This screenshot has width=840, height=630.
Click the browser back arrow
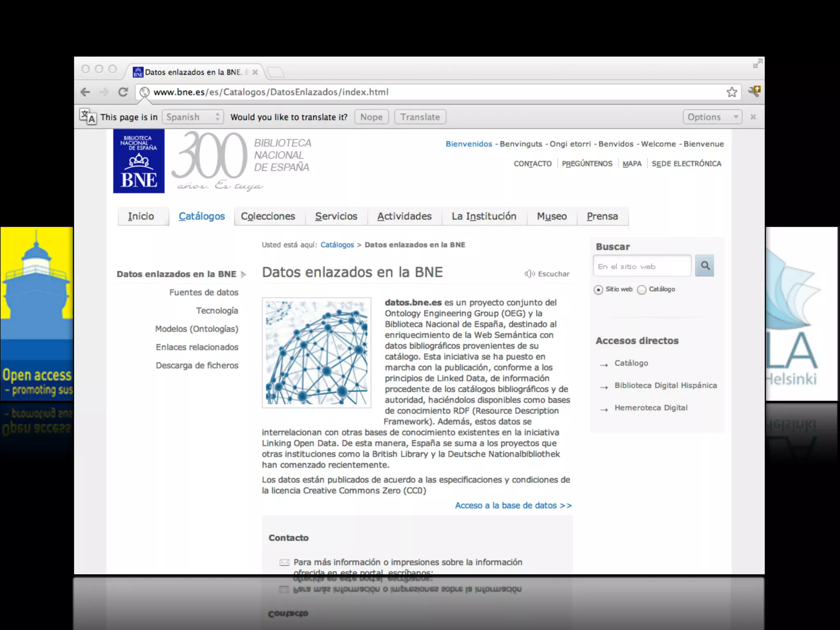85,92
